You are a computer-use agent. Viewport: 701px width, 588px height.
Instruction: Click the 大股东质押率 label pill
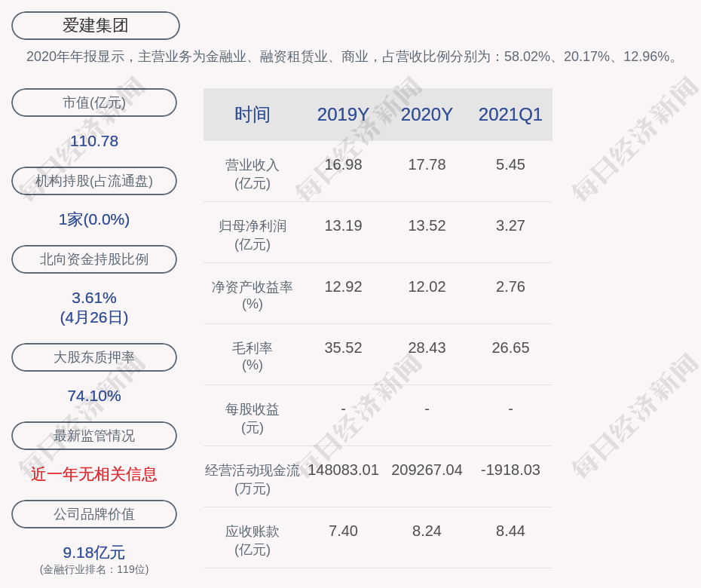94,357
